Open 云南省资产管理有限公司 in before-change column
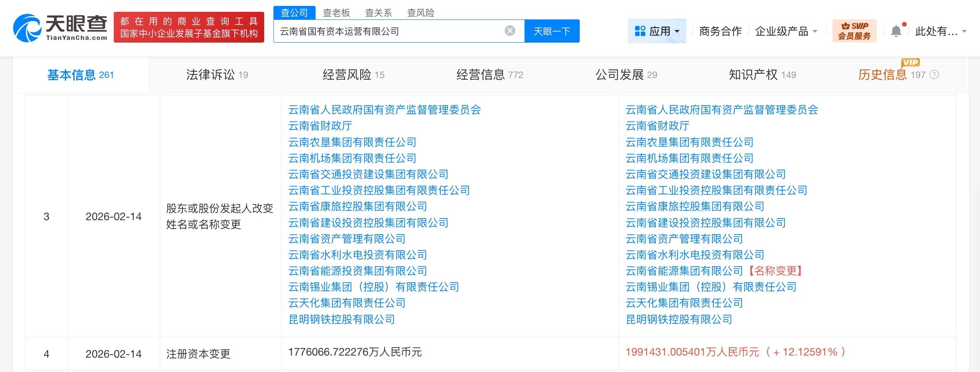This screenshot has width=980, height=372. click(x=347, y=239)
